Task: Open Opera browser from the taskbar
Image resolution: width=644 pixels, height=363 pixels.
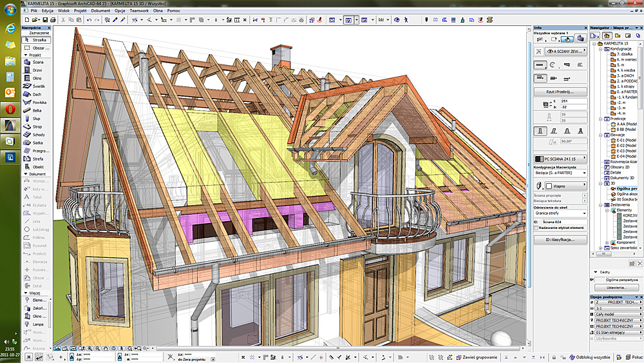Action: (10, 109)
